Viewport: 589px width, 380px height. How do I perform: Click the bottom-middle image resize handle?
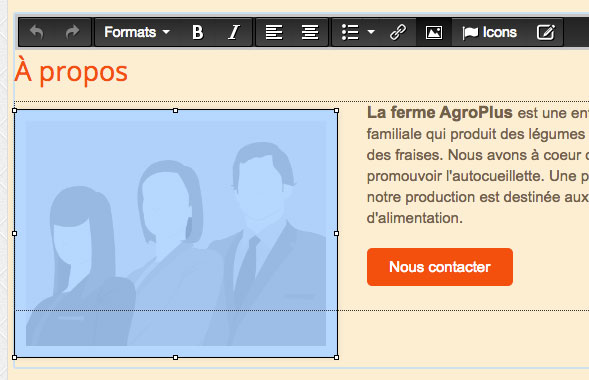pyautogui.click(x=175, y=357)
